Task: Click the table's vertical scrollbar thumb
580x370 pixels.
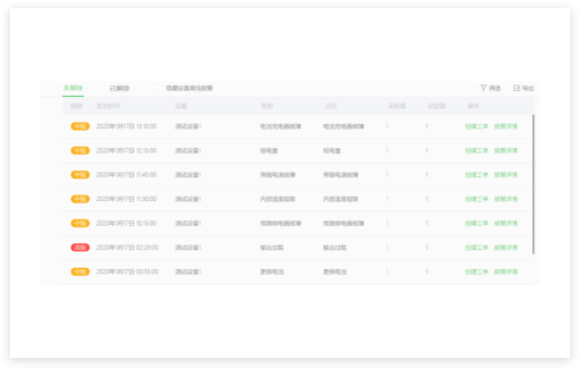Action: tap(533, 184)
